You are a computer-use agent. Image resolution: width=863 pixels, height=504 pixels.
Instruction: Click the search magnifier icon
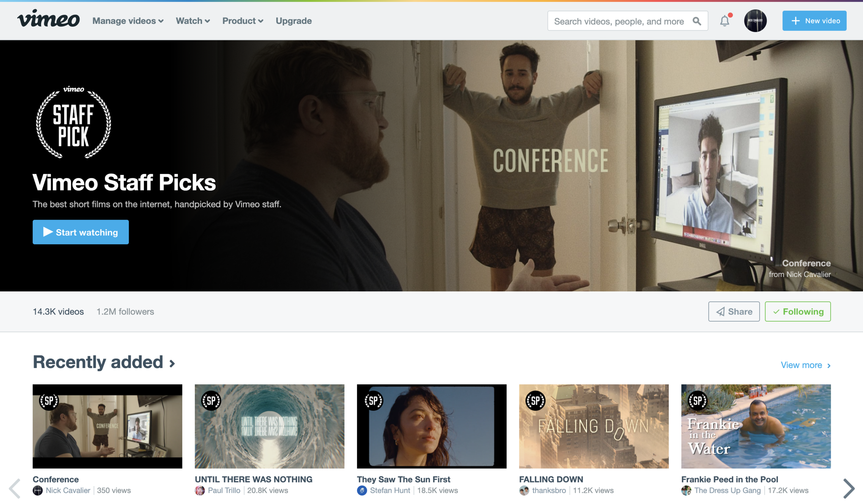[x=697, y=21]
